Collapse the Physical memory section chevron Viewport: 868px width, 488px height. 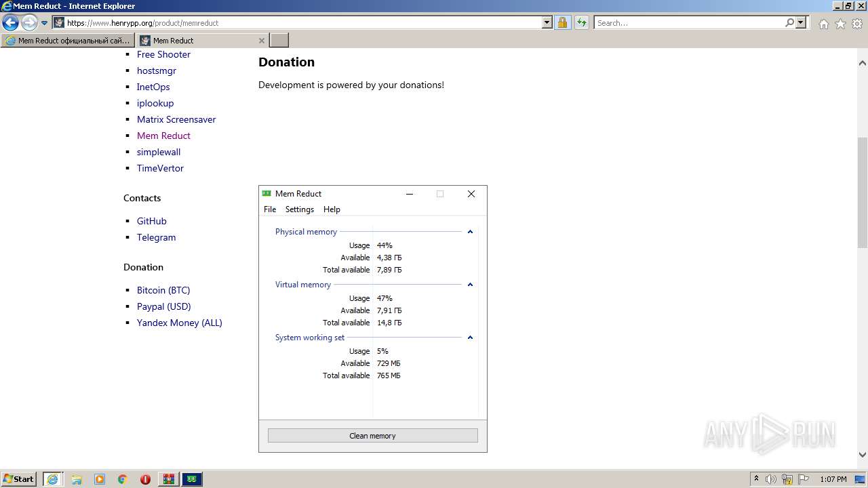point(470,232)
